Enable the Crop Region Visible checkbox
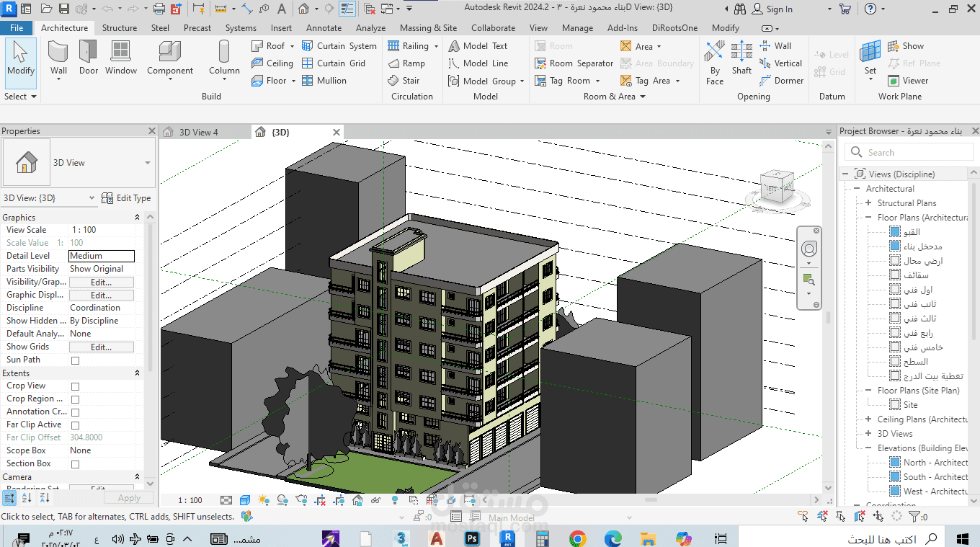 coord(75,399)
